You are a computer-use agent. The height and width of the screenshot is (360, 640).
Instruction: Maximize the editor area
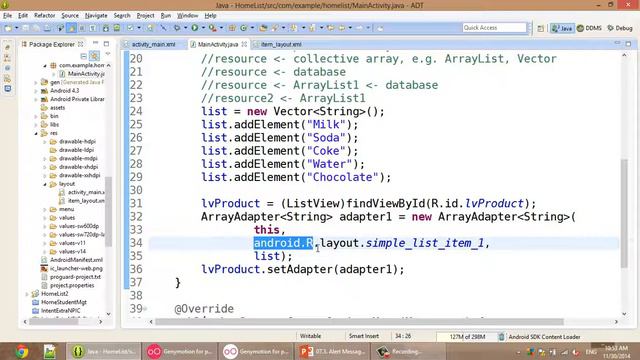click(628, 43)
